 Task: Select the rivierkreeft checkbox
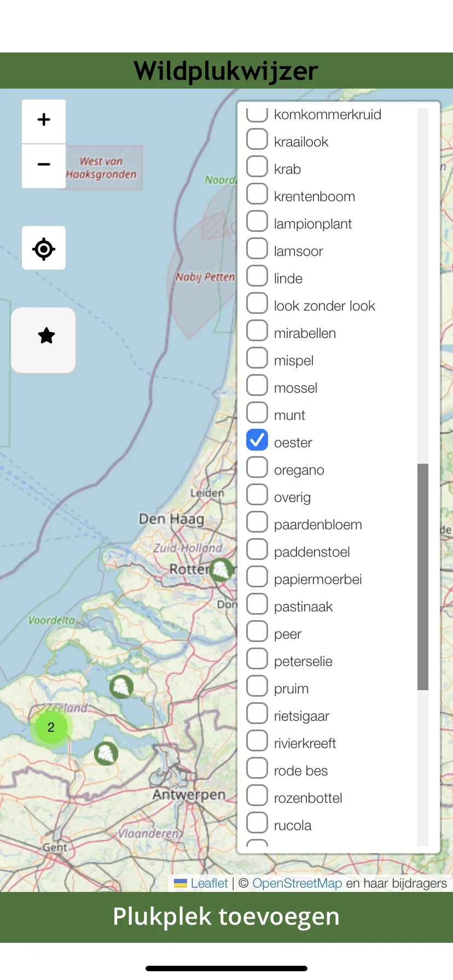click(x=257, y=740)
